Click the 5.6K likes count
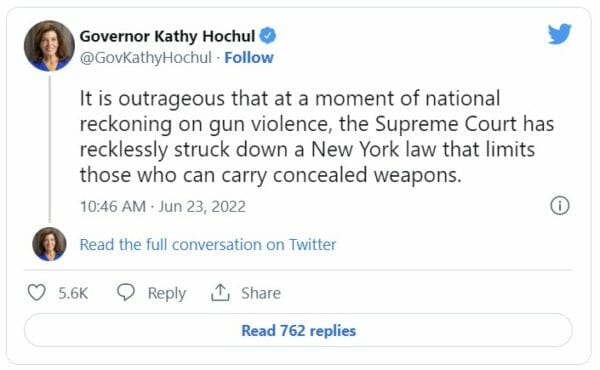The width and height of the screenshot is (600, 370). point(73,293)
